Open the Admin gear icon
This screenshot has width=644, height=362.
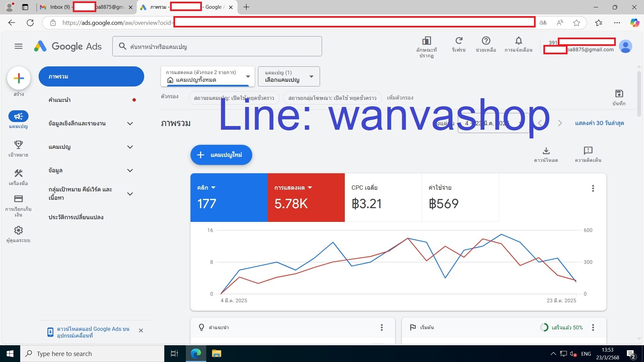coord(18,230)
